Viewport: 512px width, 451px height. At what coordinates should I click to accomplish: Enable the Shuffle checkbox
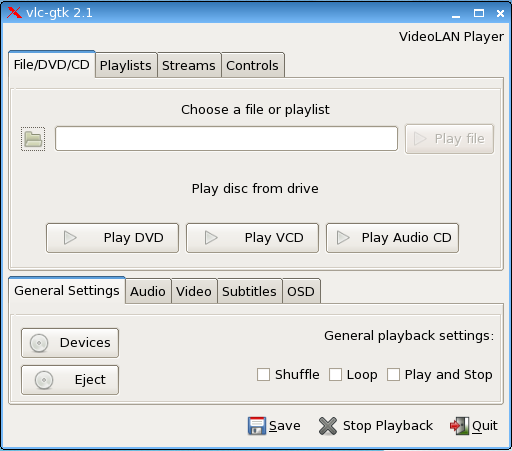(x=263, y=374)
